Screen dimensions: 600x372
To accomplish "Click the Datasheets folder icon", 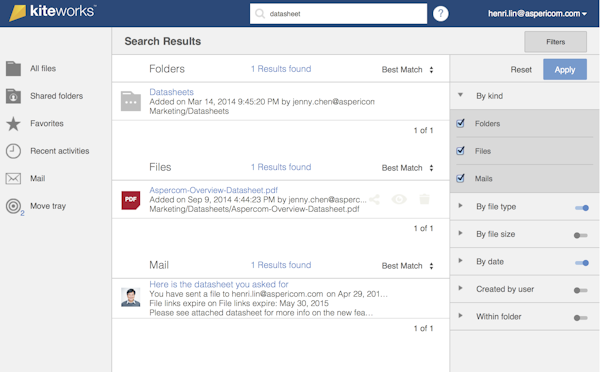I will tap(131, 101).
